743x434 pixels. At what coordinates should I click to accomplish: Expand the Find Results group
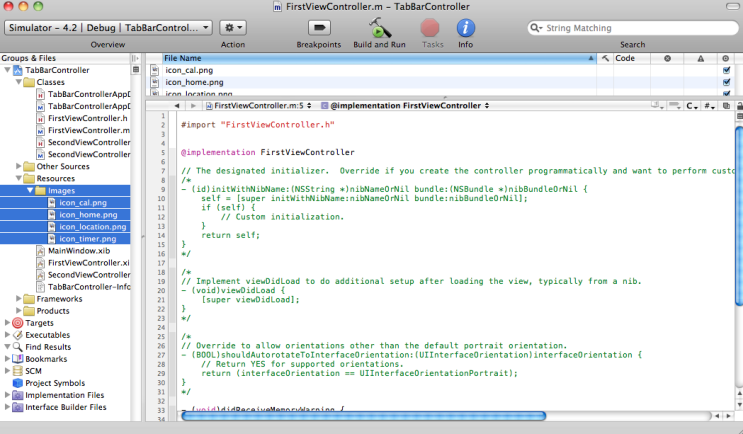[7, 347]
